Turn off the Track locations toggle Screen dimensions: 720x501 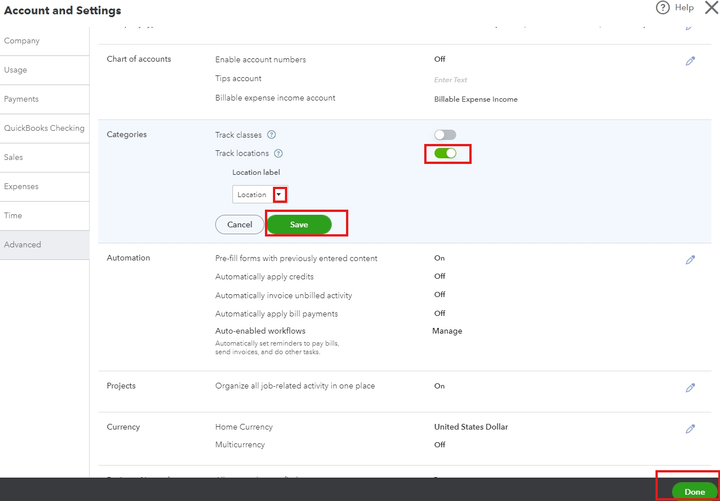[445, 153]
